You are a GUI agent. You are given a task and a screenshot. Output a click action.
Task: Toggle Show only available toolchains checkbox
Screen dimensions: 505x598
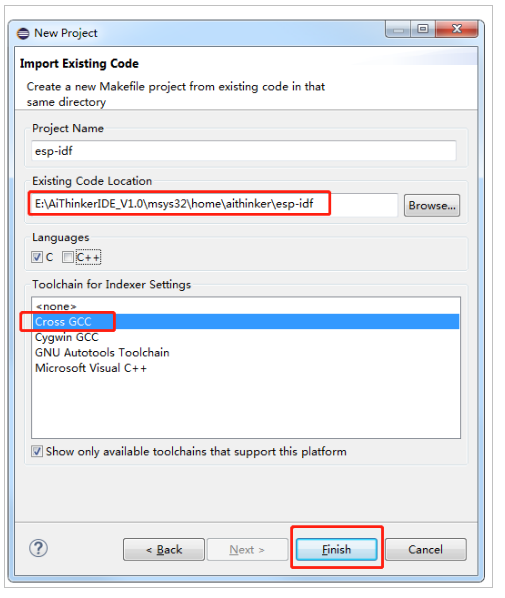pos(37,452)
